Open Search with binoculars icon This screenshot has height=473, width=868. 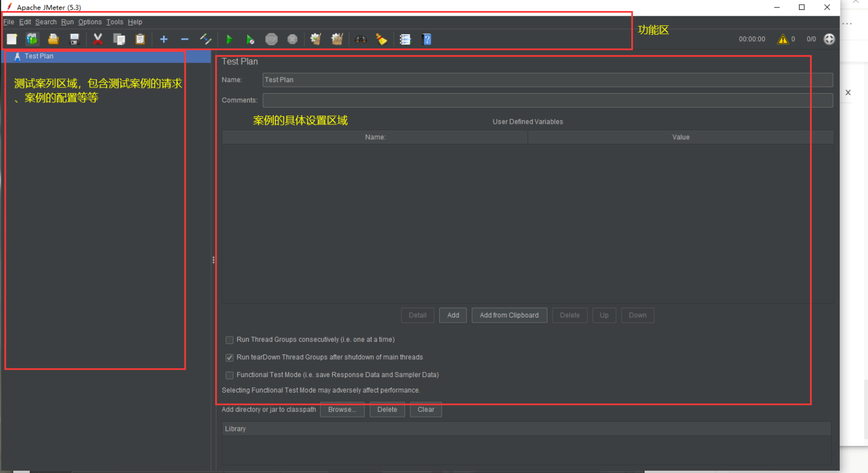pos(361,39)
